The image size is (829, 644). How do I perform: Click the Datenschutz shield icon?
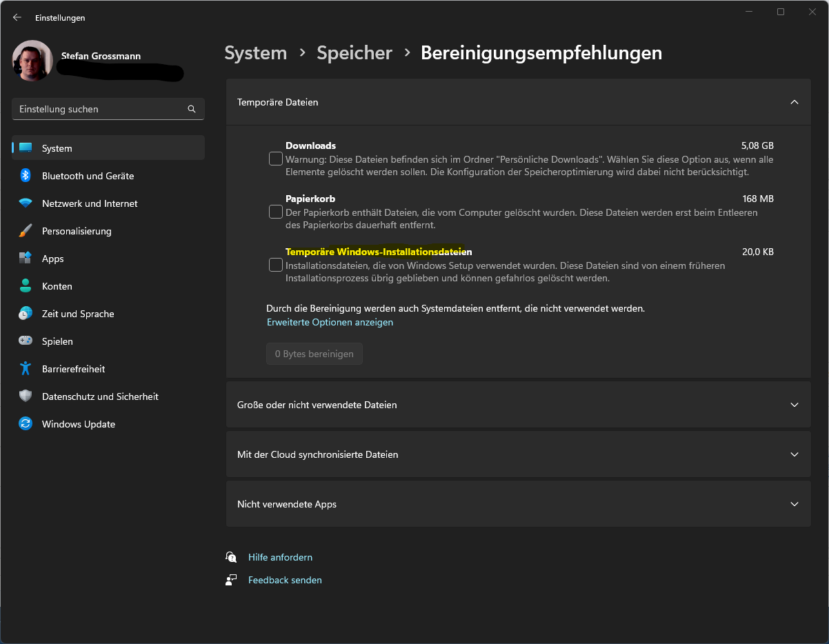[26, 396]
